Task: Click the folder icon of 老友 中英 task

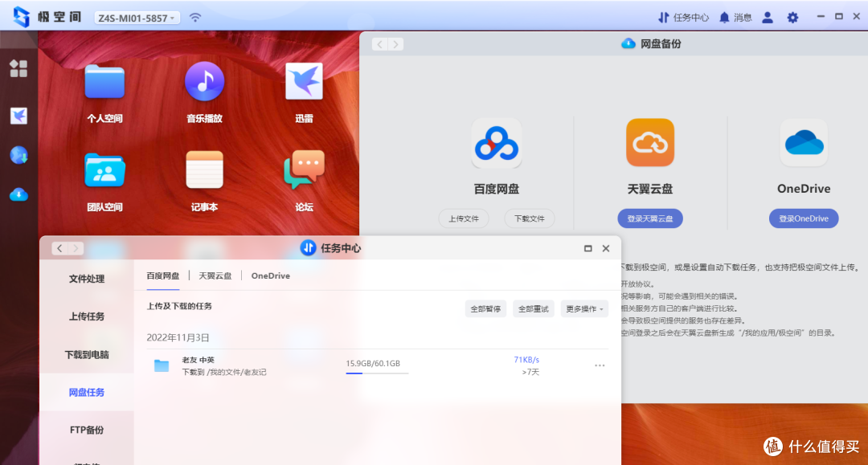Action: (x=162, y=365)
